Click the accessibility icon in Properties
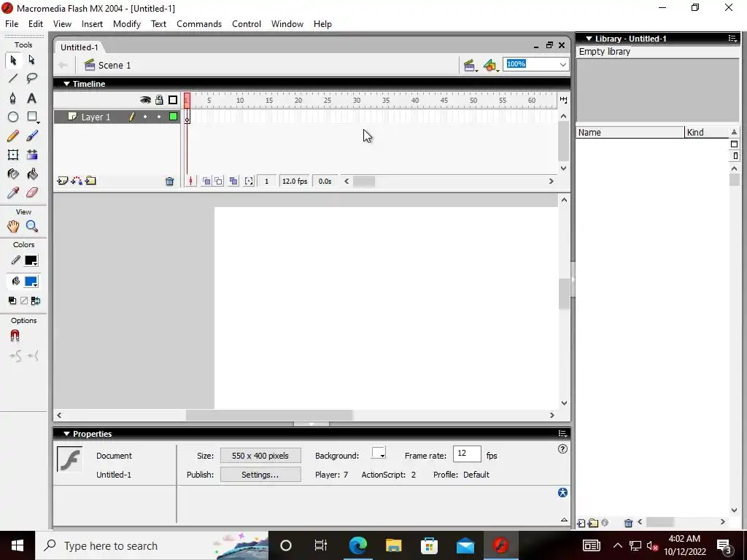The width and height of the screenshot is (747, 560). click(562, 492)
